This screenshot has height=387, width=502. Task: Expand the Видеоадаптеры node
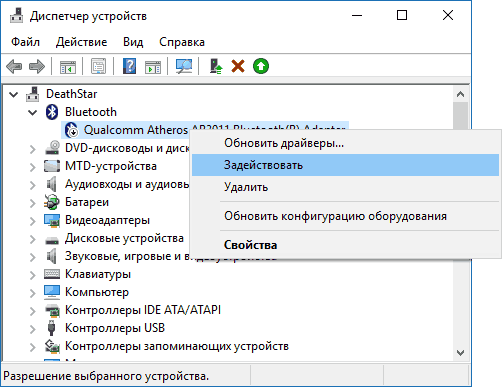(x=32, y=221)
